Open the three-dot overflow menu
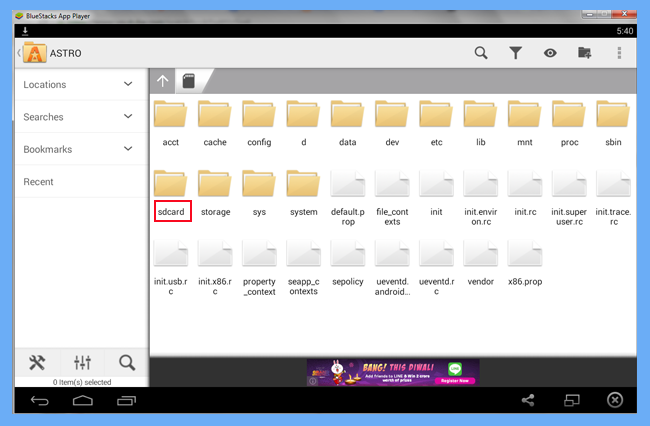Image resolution: width=650 pixels, height=426 pixels. 619,53
